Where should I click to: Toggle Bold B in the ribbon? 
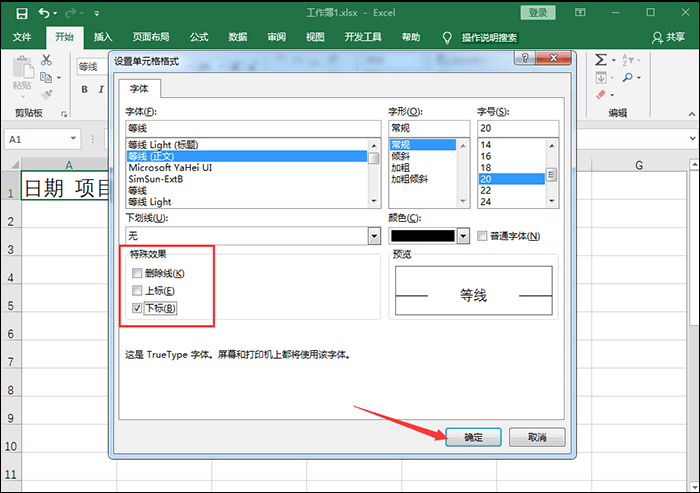point(84,89)
